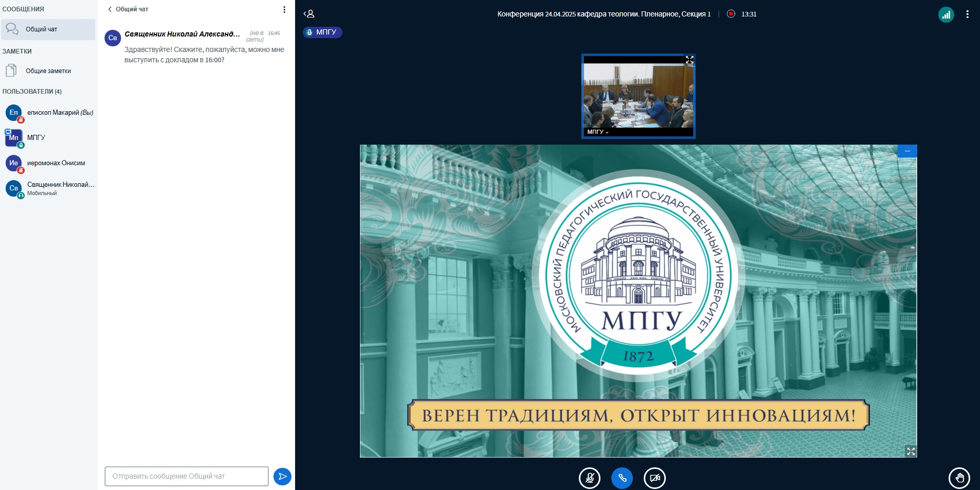Minimize presentation with blue minus button
The width and height of the screenshot is (980, 490).
907,151
